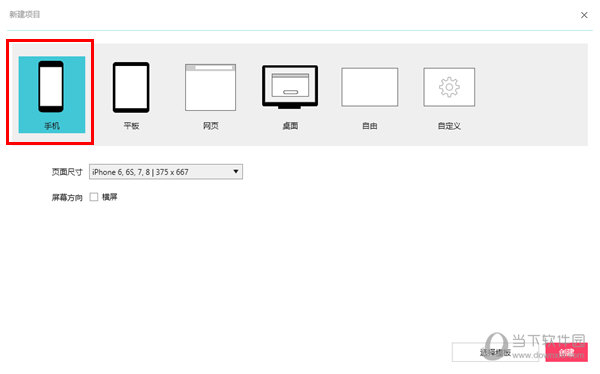The width and height of the screenshot is (600, 374).
Task: Choose the 平板 tablet project type
Action: (131, 95)
